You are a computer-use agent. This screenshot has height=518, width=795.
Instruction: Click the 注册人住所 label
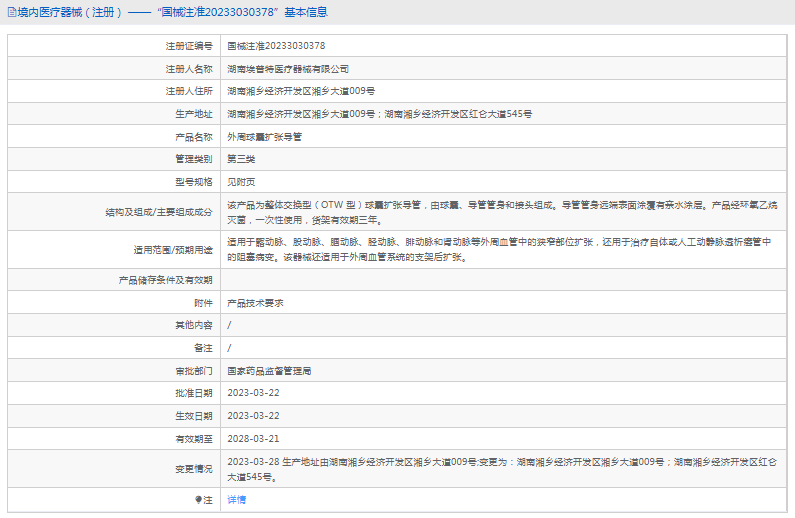189,91
